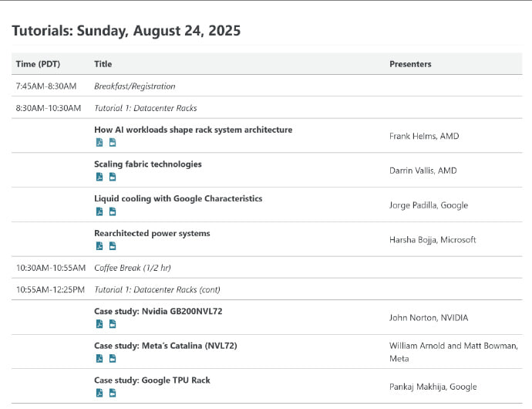
Task: Open PDF for Liquid cooling with Google talk
Action: tap(99, 211)
